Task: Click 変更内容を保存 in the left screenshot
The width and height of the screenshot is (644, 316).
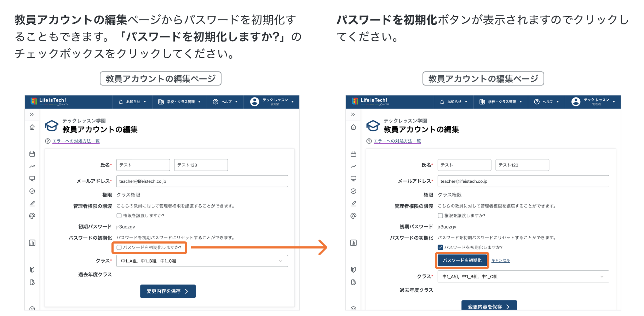Action: pyautogui.click(x=168, y=291)
